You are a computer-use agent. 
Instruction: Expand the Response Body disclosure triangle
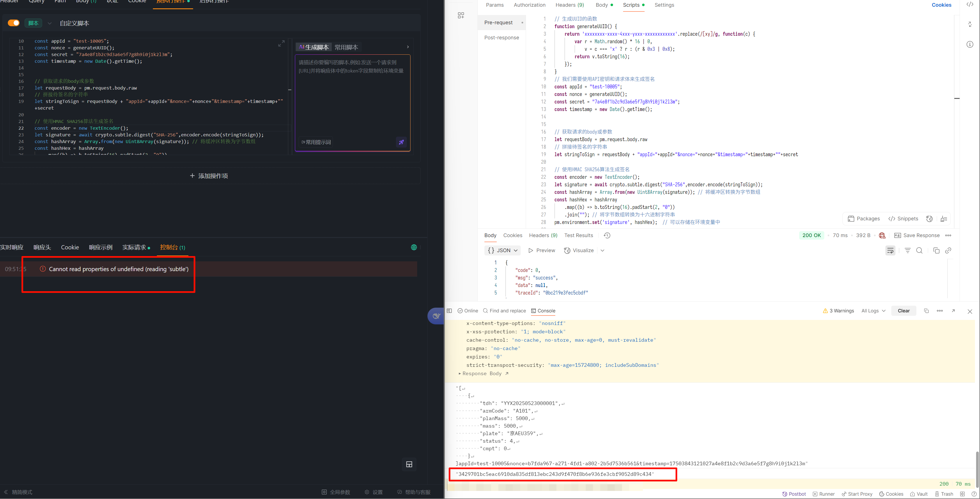(x=460, y=373)
